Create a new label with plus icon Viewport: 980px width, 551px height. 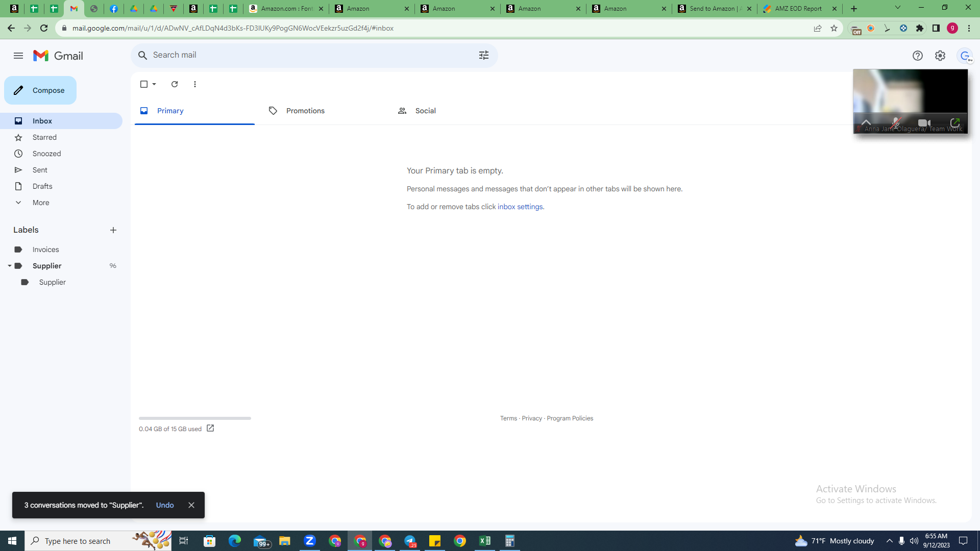[113, 230]
